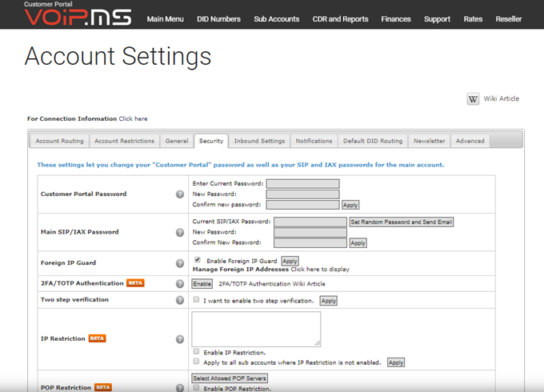Viewport: 544px width, 392px height.
Task: Open DID Numbers menu
Action: point(218,19)
